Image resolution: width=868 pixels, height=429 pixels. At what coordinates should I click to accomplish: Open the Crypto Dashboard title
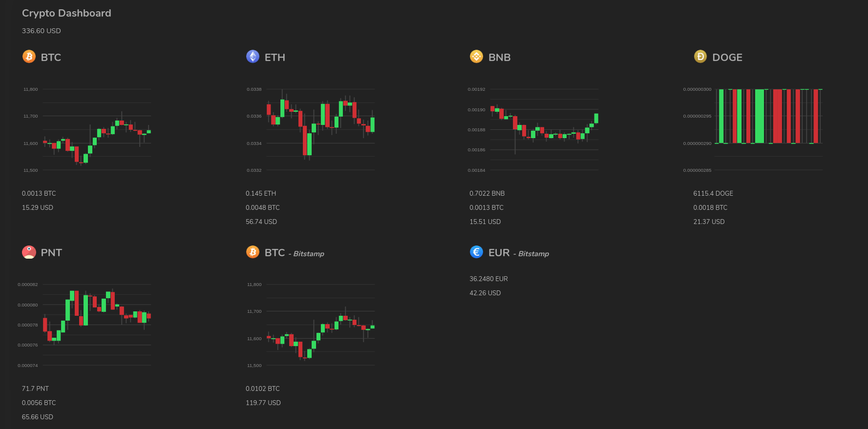point(66,13)
